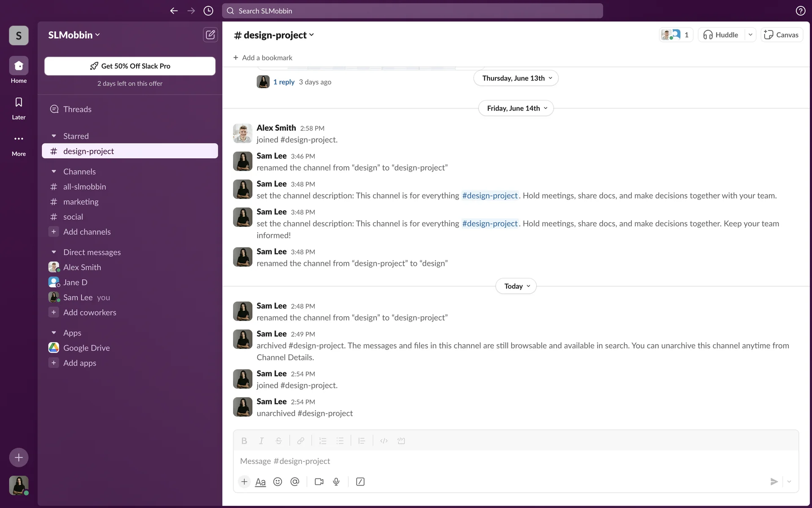The image size is (812, 508).
Task: Collapse the Direct messages section
Action: pyautogui.click(x=54, y=252)
